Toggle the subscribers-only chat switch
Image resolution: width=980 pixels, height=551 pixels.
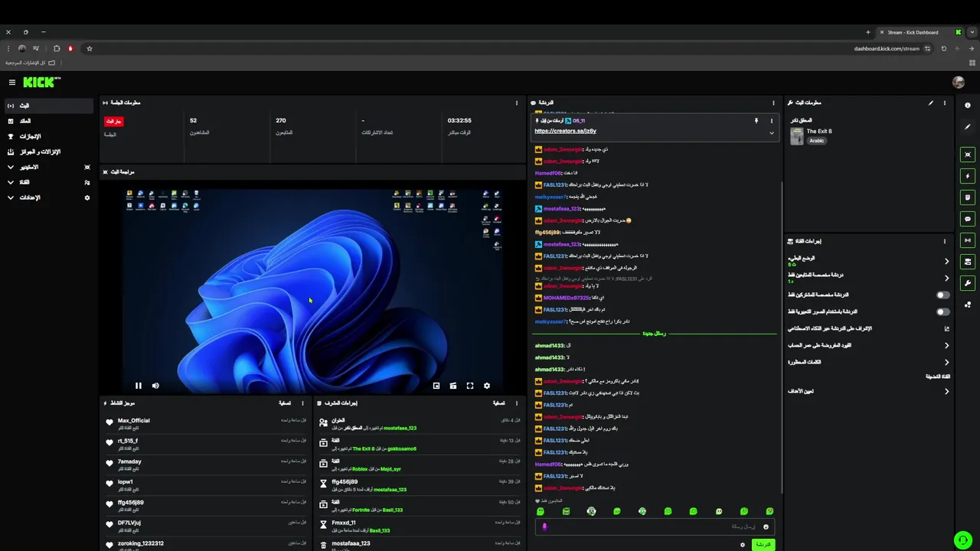943,295
